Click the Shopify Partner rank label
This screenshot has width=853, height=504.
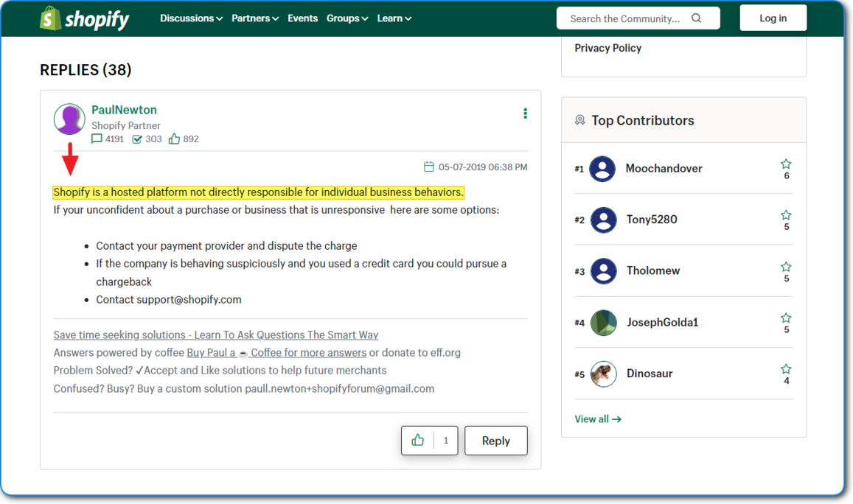125,125
